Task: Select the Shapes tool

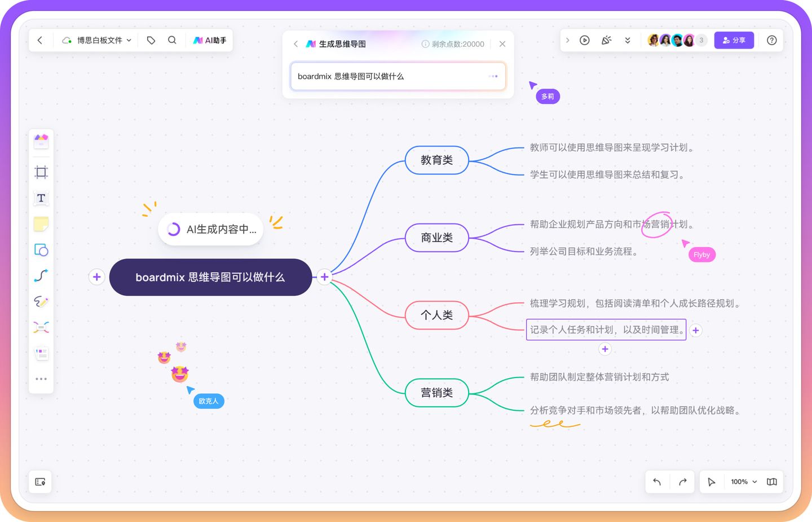Action: 41,250
